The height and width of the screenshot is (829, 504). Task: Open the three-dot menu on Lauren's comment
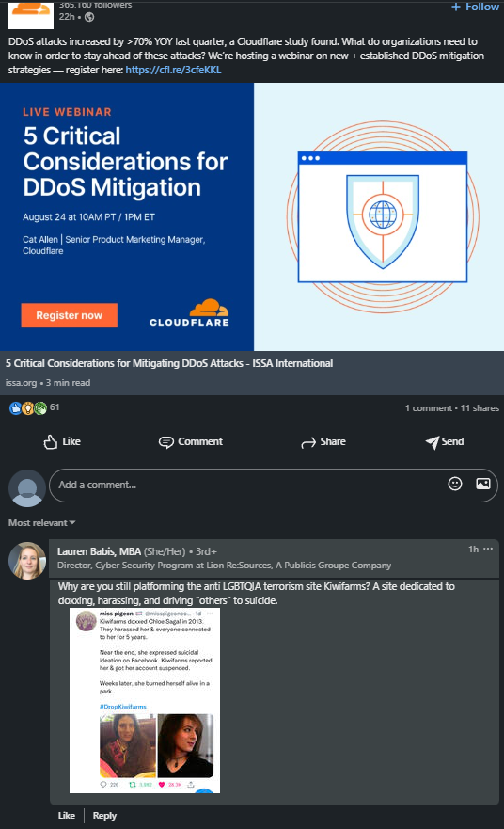click(488, 549)
